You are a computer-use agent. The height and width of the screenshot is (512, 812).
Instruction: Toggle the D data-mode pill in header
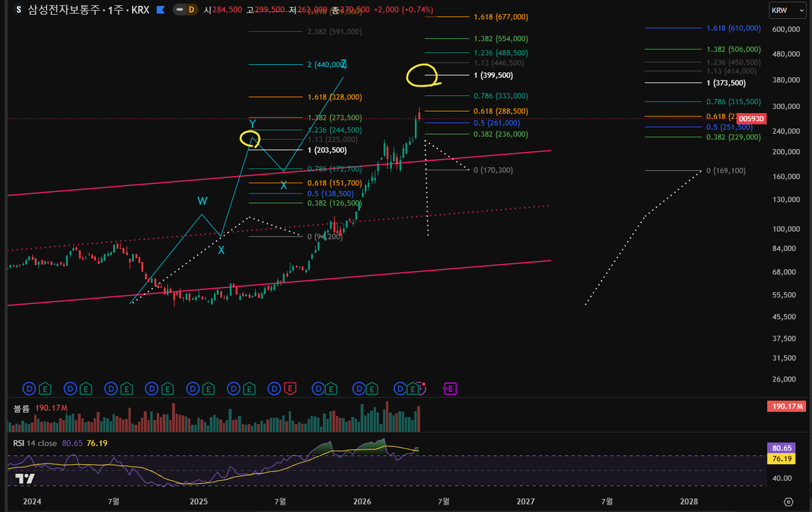(x=185, y=10)
